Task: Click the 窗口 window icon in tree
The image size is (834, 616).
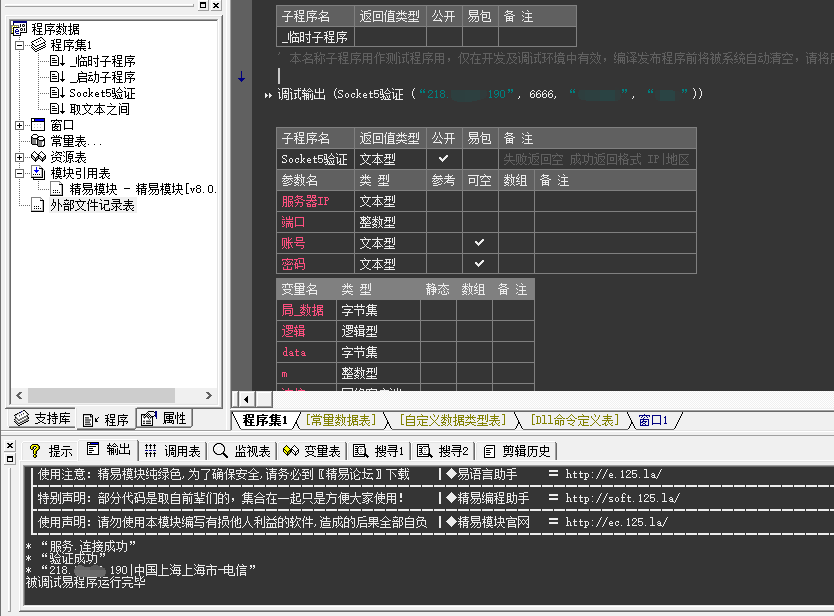Action: click(38, 124)
